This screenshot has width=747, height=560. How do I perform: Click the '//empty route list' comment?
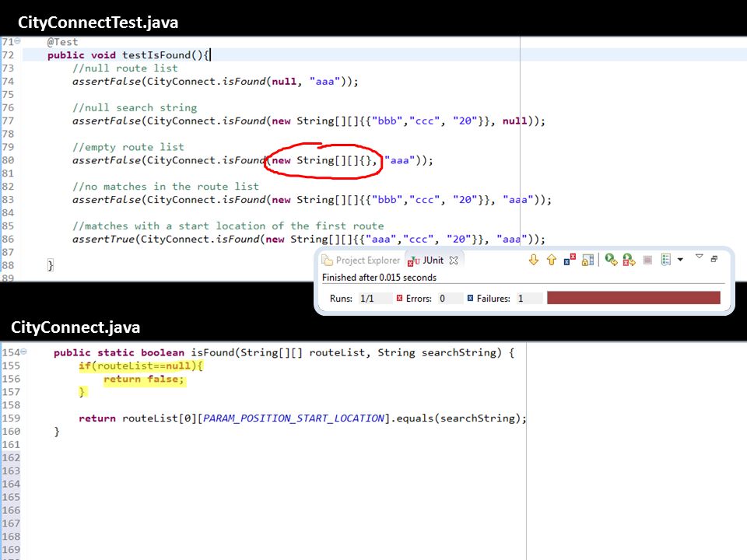[128, 147]
